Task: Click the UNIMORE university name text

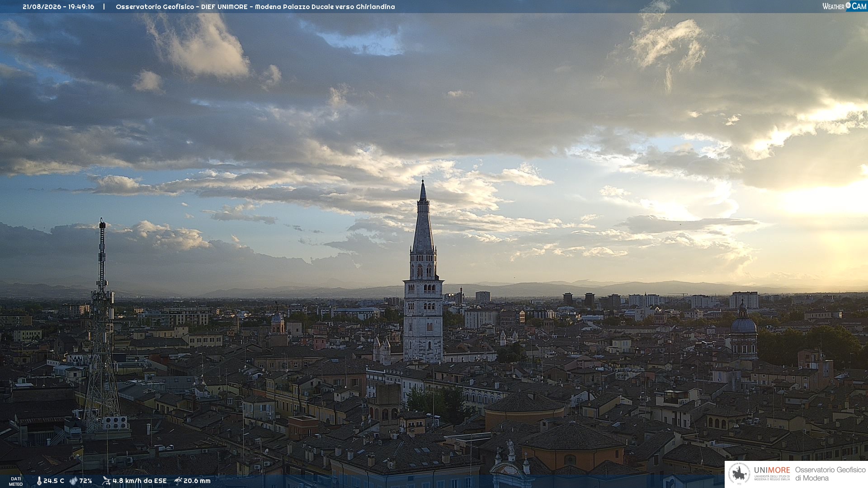Action: point(772,470)
